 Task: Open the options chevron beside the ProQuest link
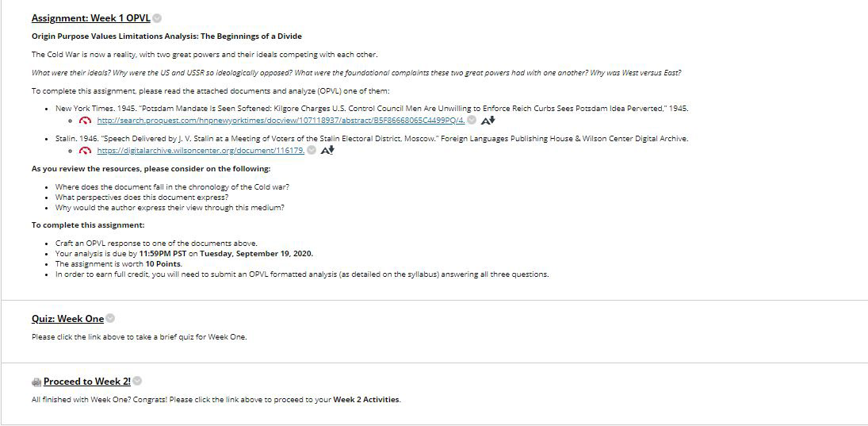tap(472, 120)
